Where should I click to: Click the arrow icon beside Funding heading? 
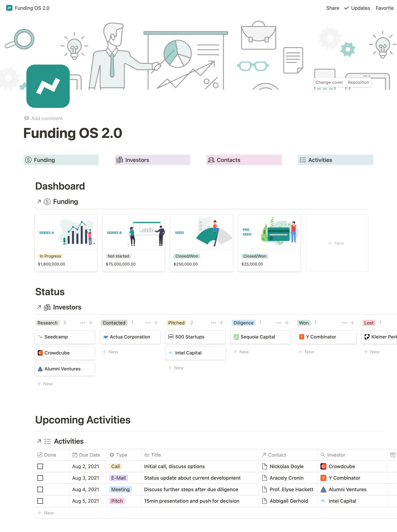click(39, 201)
